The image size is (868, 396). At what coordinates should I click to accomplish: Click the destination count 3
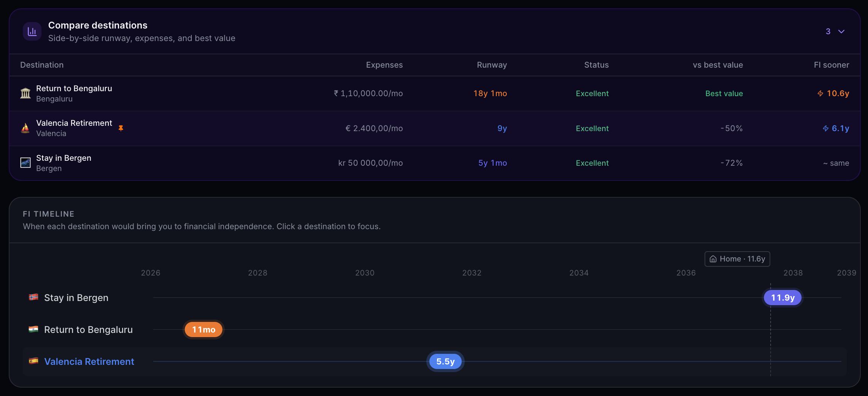pos(828,32)
